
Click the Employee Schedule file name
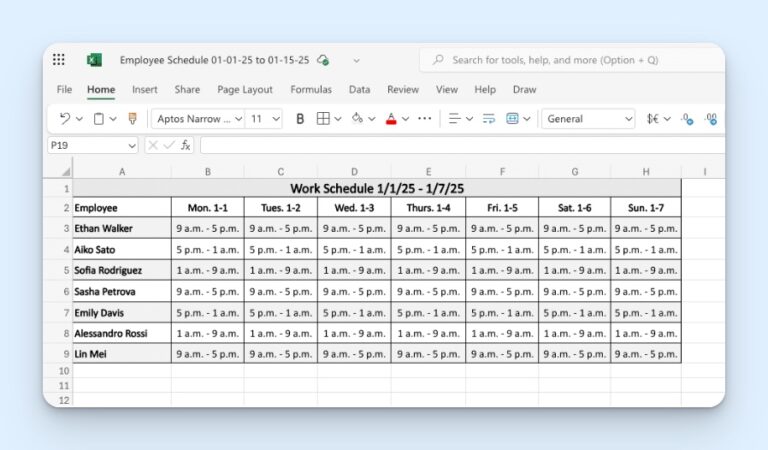click(215, 60)
